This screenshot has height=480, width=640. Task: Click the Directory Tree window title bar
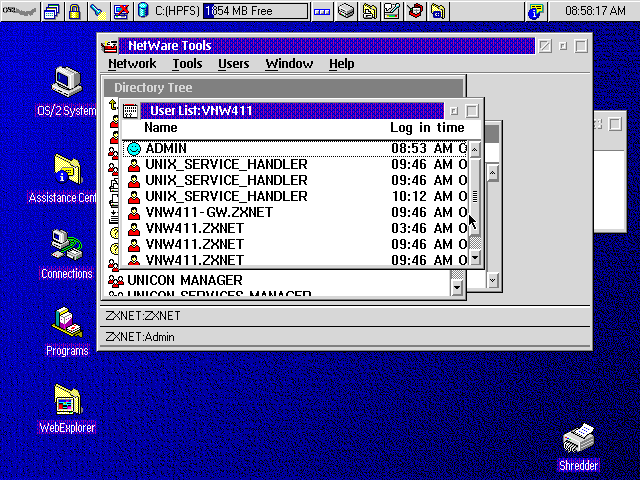[x=283, y=88]
